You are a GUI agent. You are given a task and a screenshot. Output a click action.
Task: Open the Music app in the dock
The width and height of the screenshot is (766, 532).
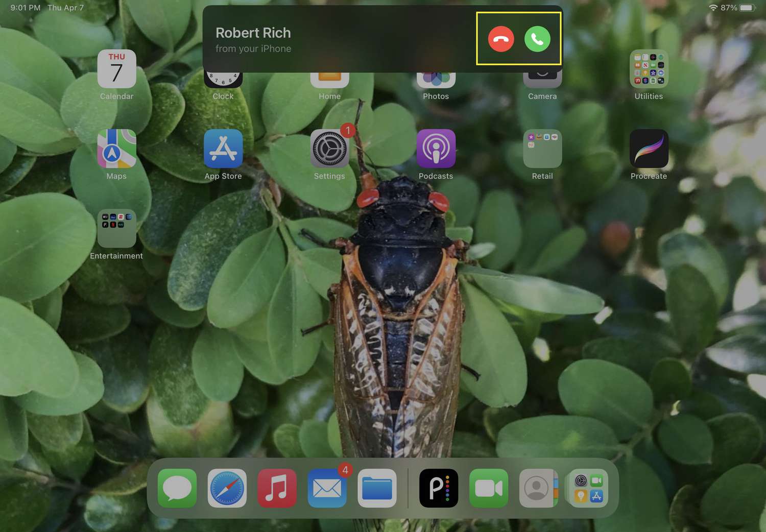[x=277, y=488]
